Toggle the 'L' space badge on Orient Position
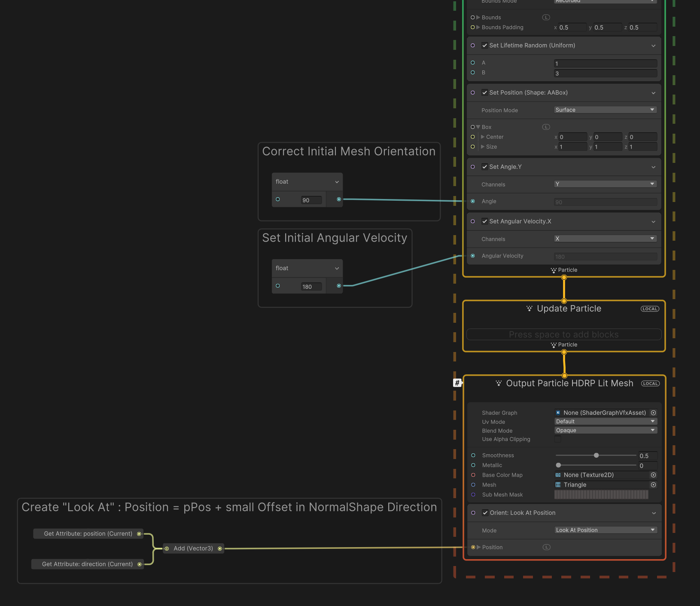 [547, 547]
